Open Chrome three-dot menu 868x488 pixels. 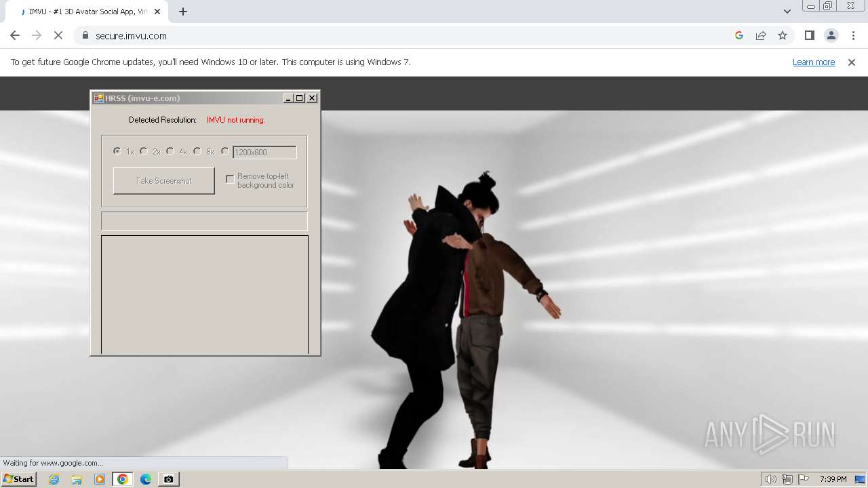click(853, 35)
